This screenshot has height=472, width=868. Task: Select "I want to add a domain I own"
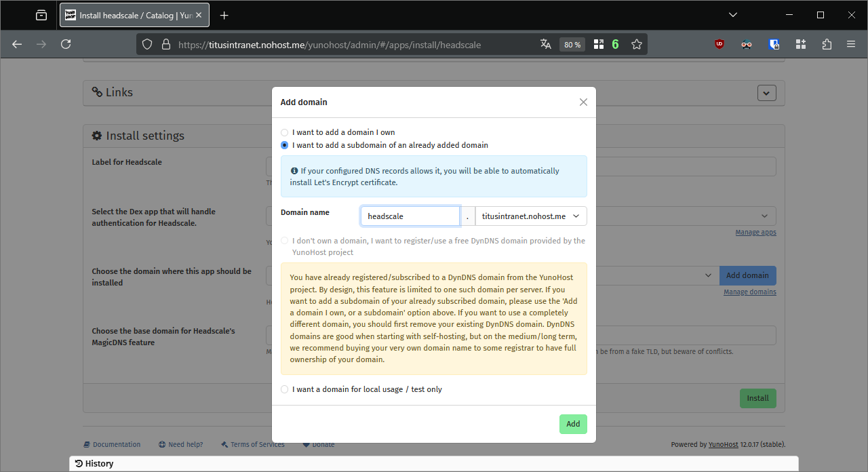[x=285, y=133]
